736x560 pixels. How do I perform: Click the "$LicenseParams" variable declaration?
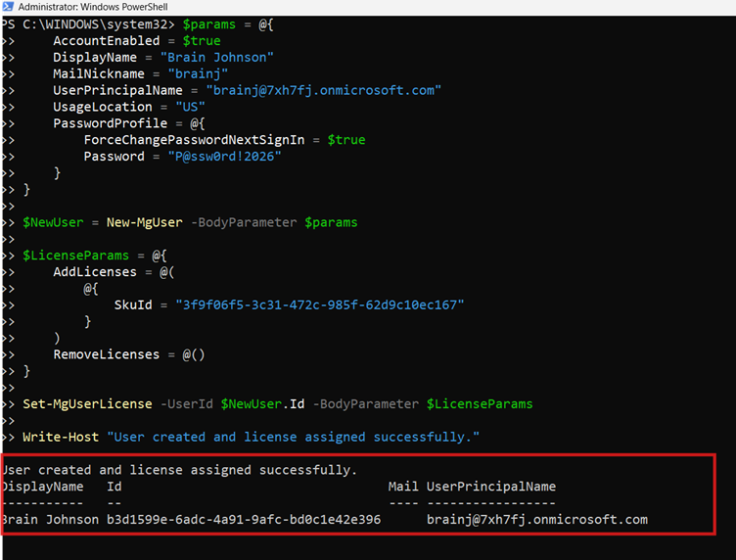click(x=75, y=256)
